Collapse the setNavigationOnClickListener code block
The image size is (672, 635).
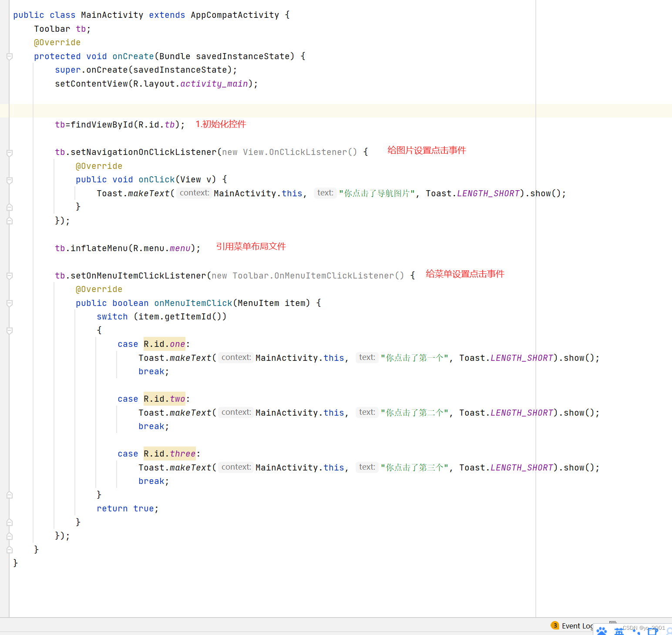9,153
